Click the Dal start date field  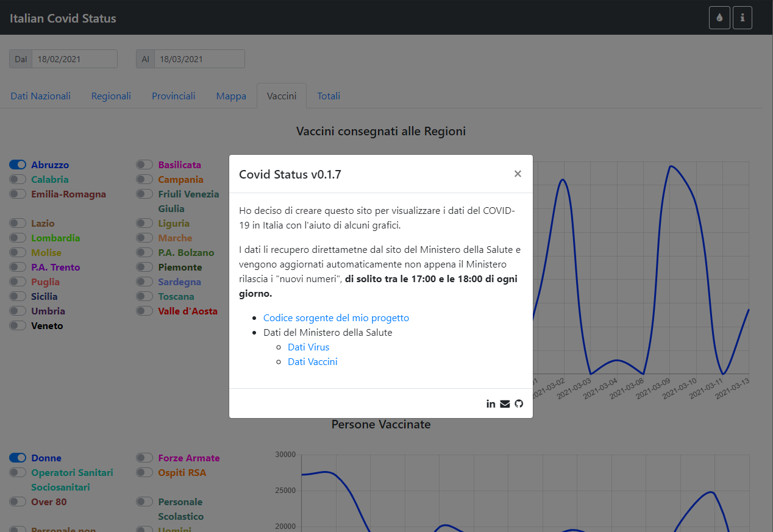tap(74, 59)
